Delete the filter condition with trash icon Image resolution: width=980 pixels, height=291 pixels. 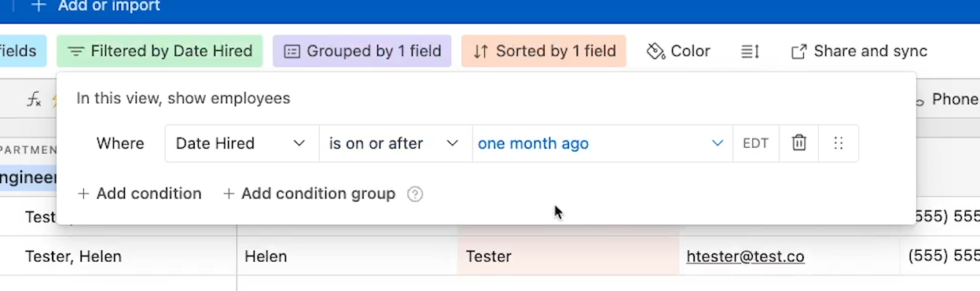pyautogui.click(x=798, y=143)
